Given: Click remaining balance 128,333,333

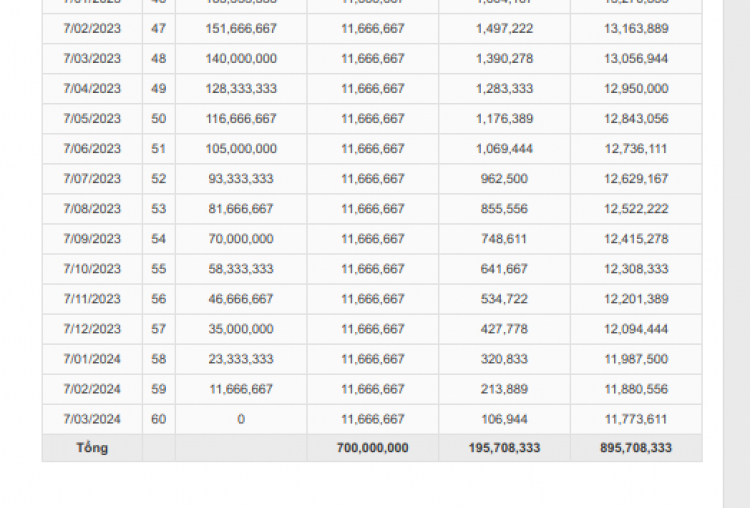Looking at the screenshot, I should pyautogui.click(x=241, y=89).
